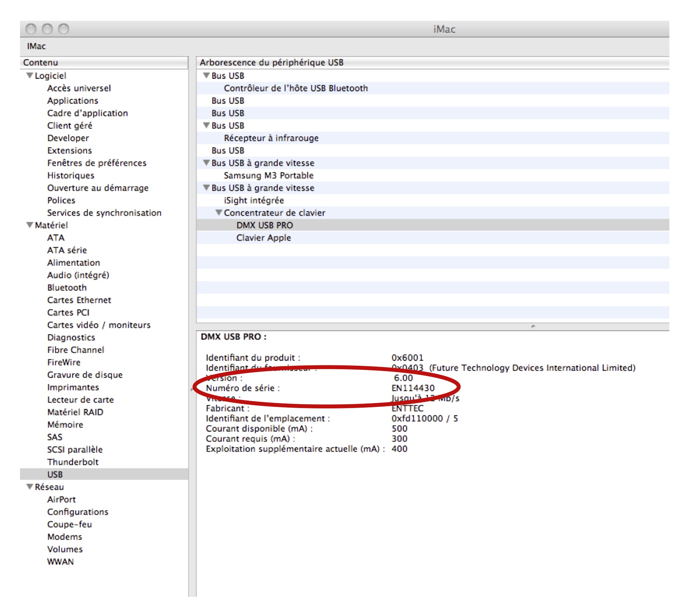Image resolution: width=689 pixels, height=616 pixels.
Task: Open Thunderbolt in the sidebar
Action: [x=72, y=462]
